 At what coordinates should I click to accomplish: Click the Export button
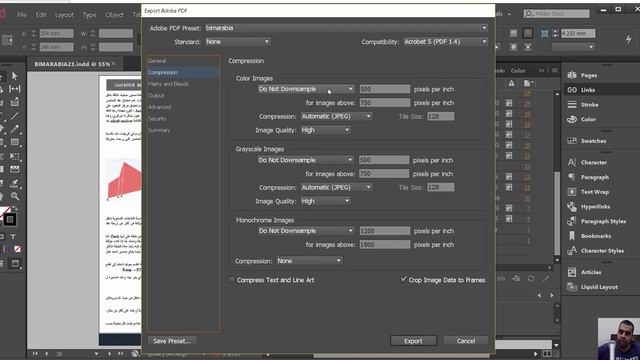(413, 341)
